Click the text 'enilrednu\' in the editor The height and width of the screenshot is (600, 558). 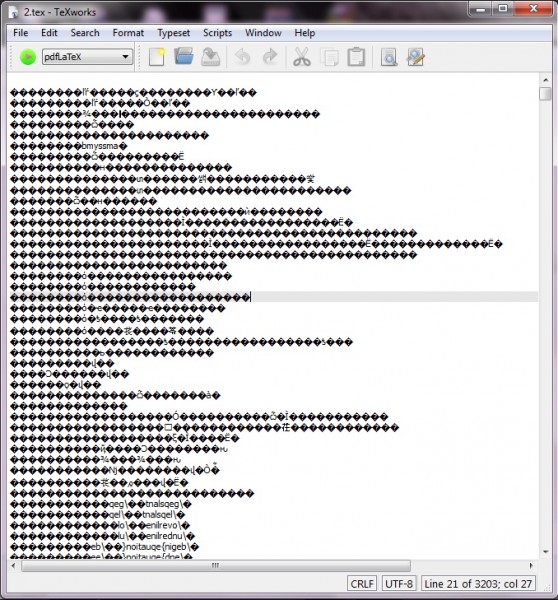tap(165, 536)
